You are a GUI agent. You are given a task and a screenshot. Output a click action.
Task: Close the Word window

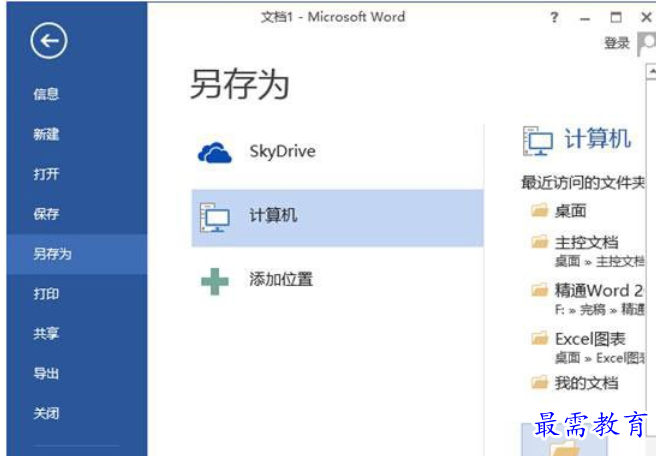click(x=646, y=18)
